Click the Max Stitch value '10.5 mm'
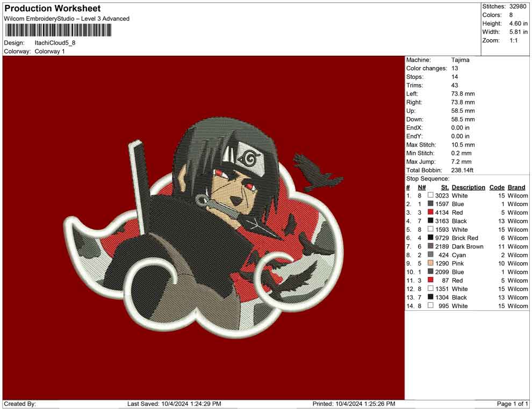This screenshot has width=532, height=409. [x=463, y=145]
